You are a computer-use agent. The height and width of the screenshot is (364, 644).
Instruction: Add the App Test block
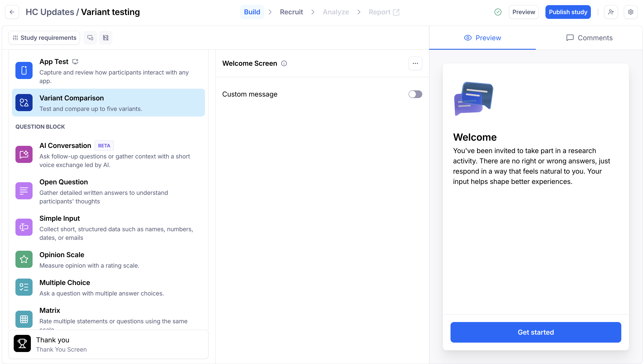(109, 71)
